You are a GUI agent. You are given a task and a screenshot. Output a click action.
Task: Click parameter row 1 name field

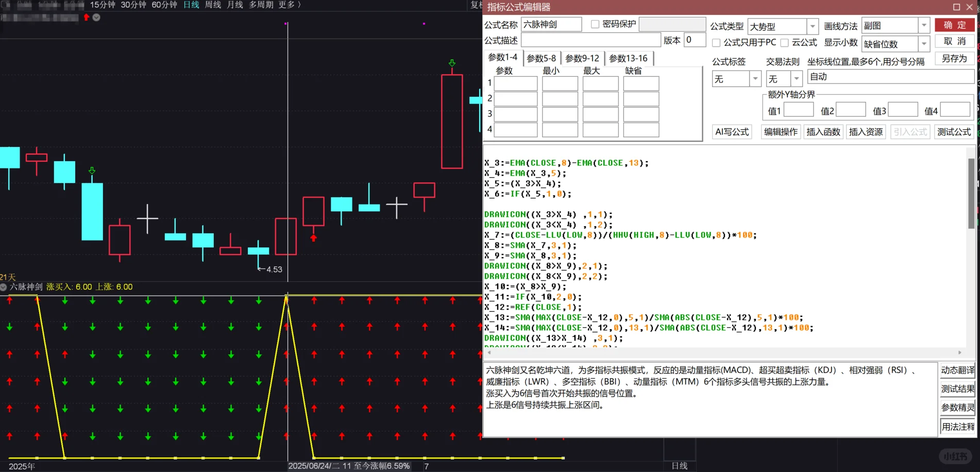click(x=516, y=83)
